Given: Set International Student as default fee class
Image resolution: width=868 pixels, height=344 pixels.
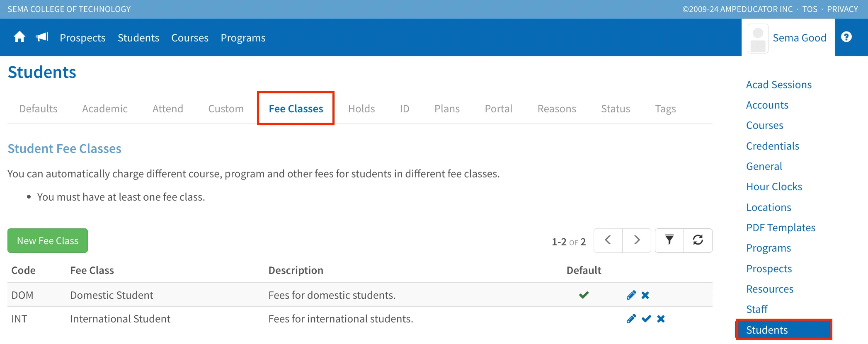Looking at the screenshot, I should click(x=646, y=319).
